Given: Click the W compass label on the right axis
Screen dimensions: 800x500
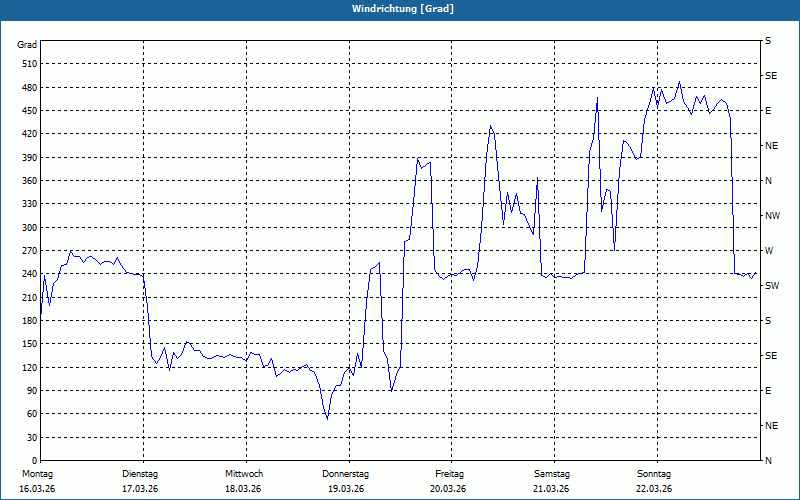Looking at the screenshot, I should point(768,250).
